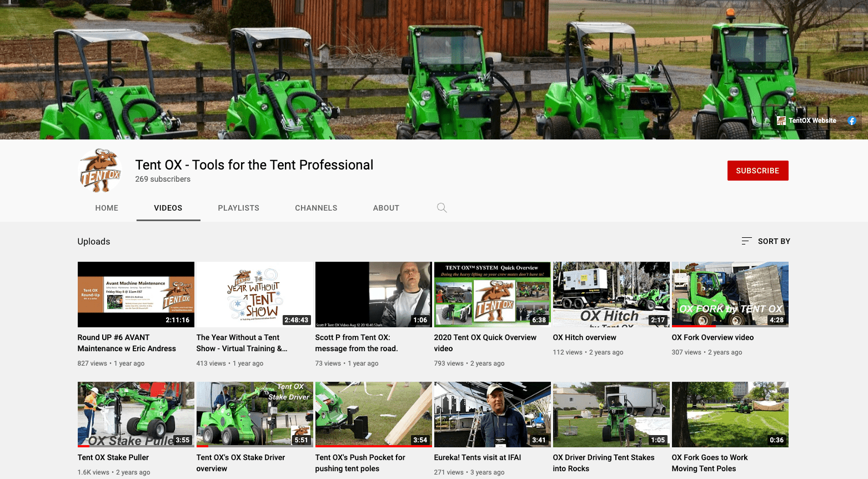Open the Facebook icon in banner
The width and height of the screenshot is (868, 479).
coord(851,121)
